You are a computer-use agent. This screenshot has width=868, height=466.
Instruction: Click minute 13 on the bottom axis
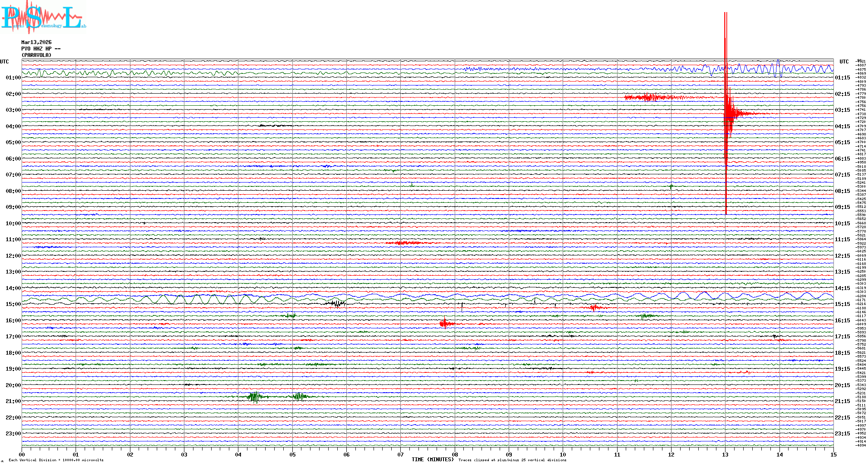[725, 455]
